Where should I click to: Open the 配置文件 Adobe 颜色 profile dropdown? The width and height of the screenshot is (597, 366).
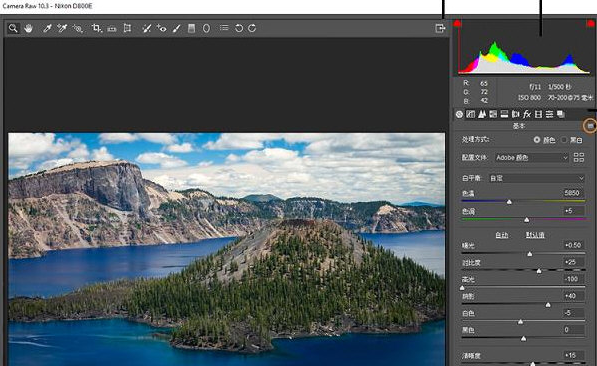point(532,157)
